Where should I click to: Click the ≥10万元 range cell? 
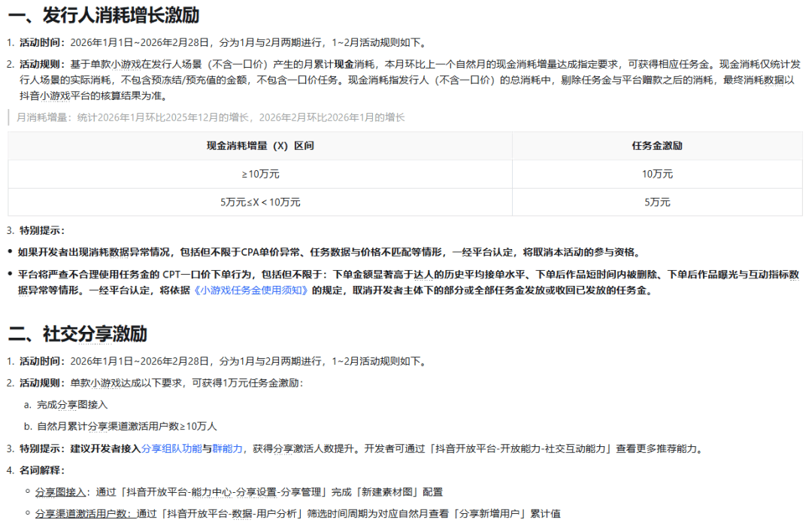tap(260, 174)
